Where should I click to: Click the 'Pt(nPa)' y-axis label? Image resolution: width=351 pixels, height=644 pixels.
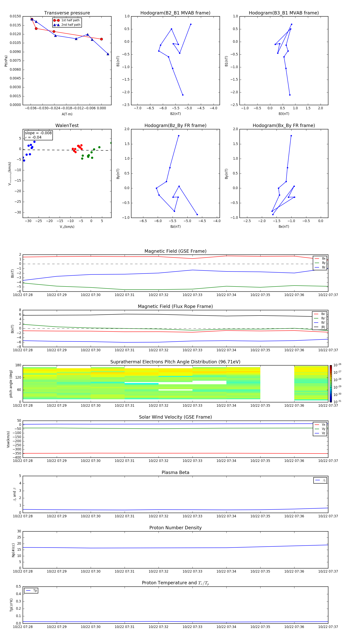click(x=6, y=61)
